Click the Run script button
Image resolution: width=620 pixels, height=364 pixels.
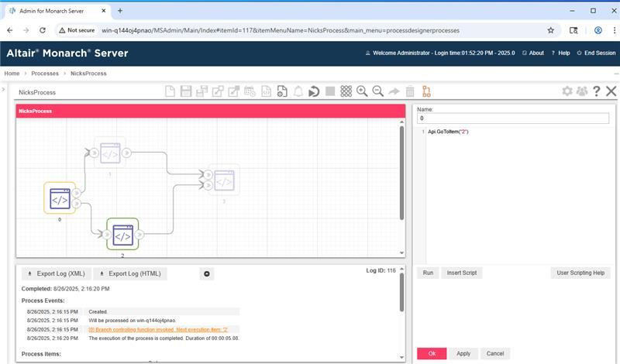coord(428,273)
